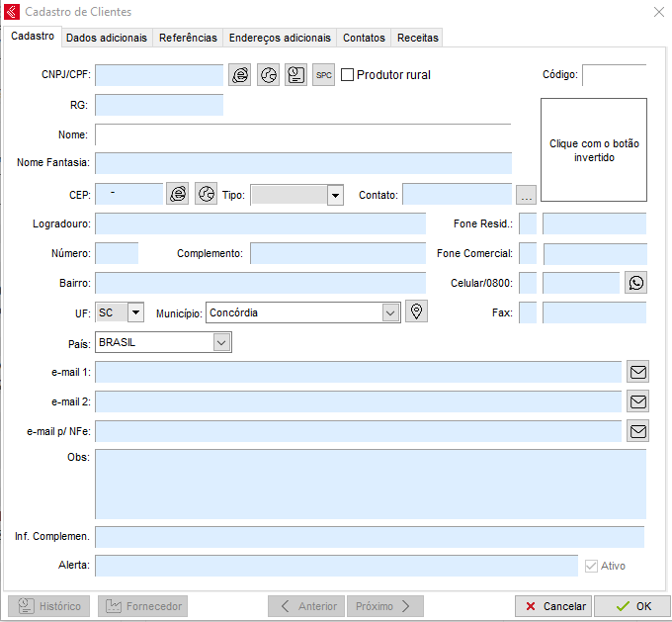Viewport: 672px width, 622px height.
Task: Enable the Produtor rural checkbox
Action: pyautogui.click(x=347, y=75)
